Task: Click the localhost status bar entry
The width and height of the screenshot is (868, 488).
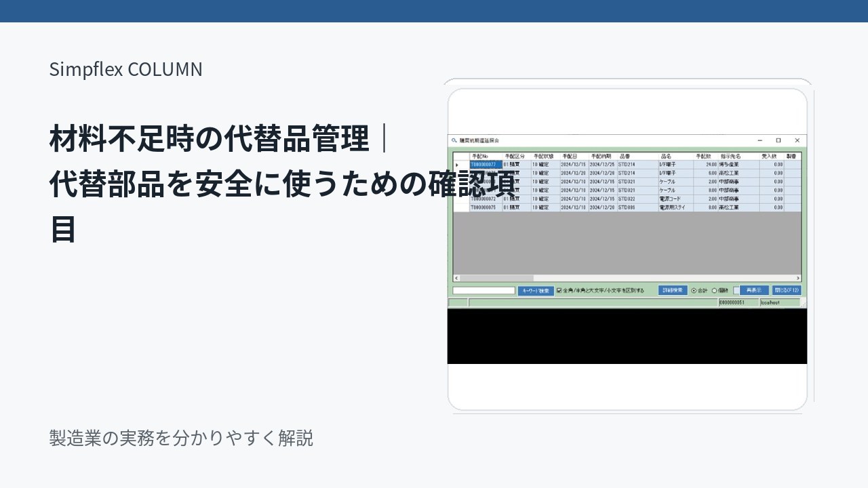Action: pos(779,302)
